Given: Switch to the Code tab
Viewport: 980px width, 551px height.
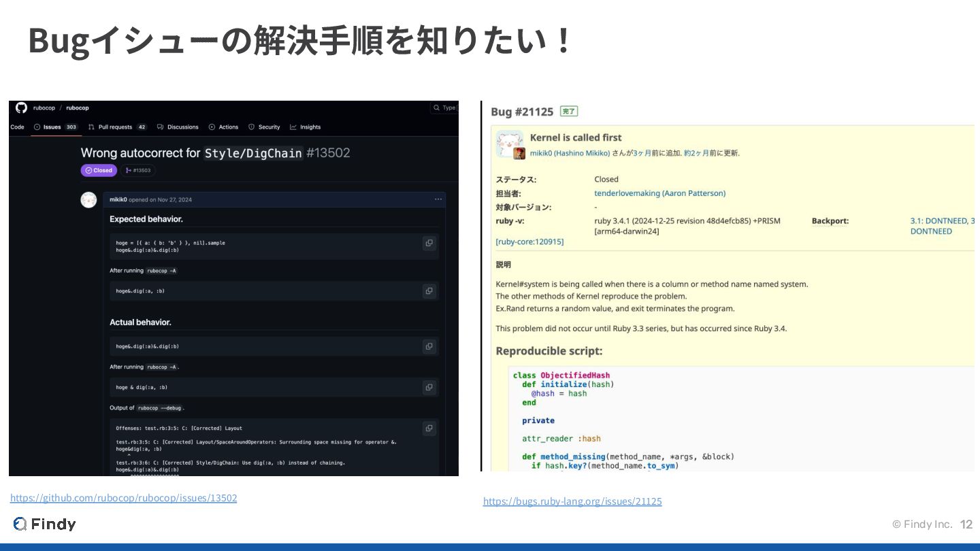Looking at the screenshot, I should tap(17, 127).
